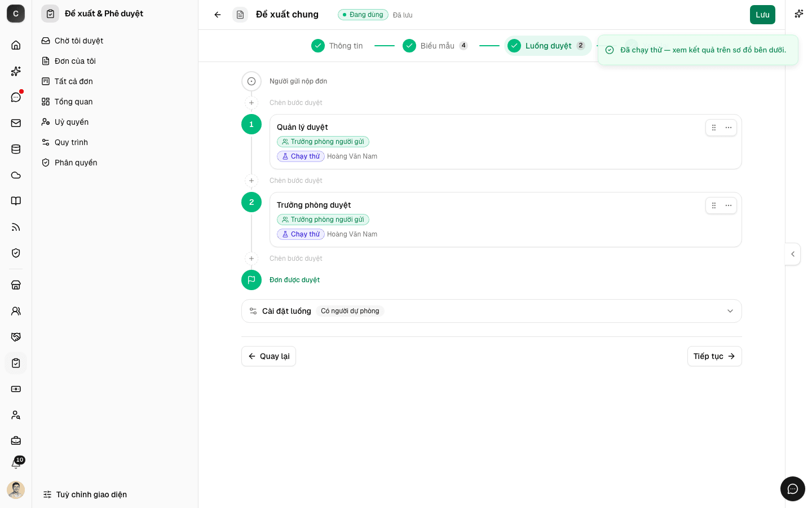Click the green Lưu save button

coord(762,15)
